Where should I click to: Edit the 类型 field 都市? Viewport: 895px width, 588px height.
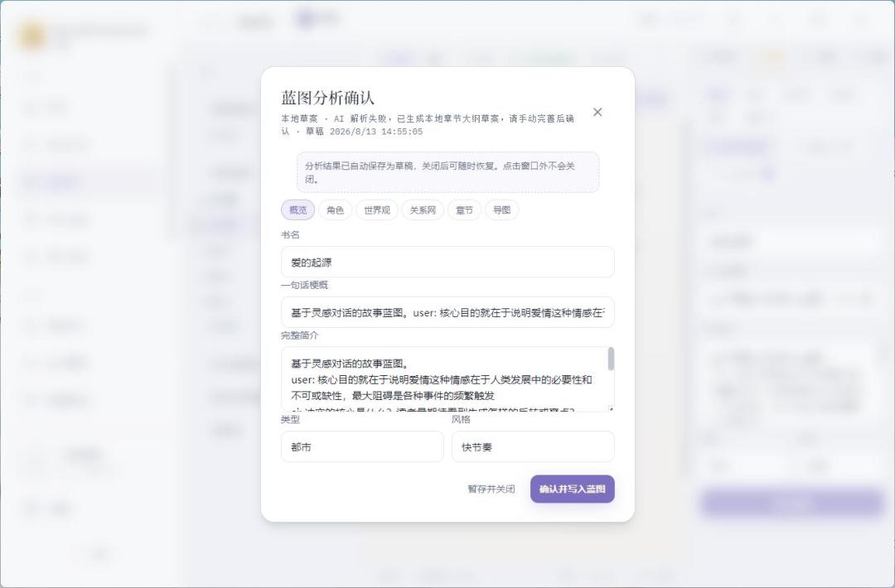tap(362, 446)
